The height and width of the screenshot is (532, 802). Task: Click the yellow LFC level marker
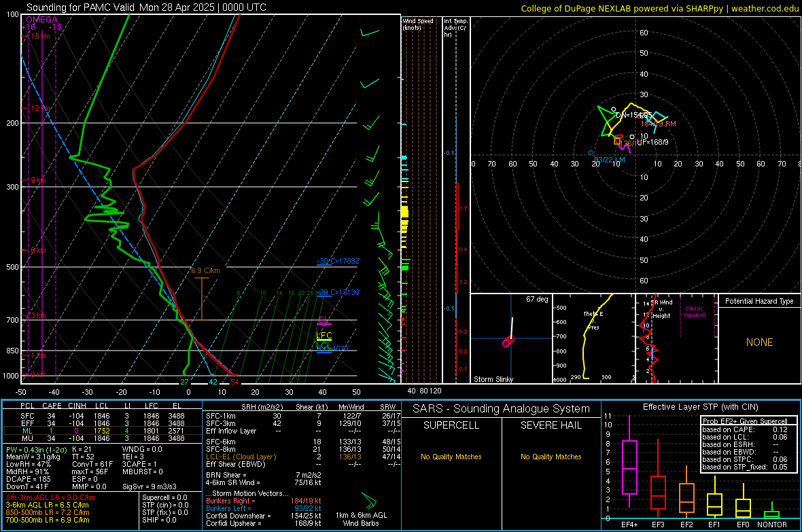(x=324, y=336)
